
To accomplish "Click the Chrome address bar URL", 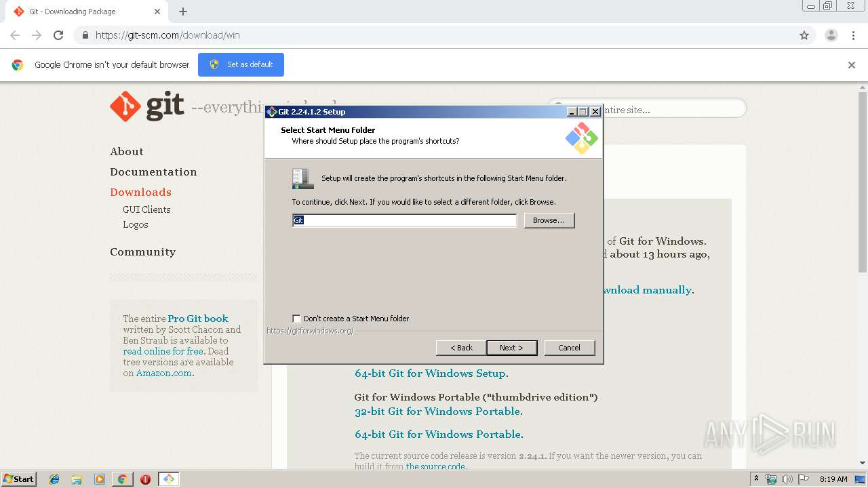I will [167, 35].
